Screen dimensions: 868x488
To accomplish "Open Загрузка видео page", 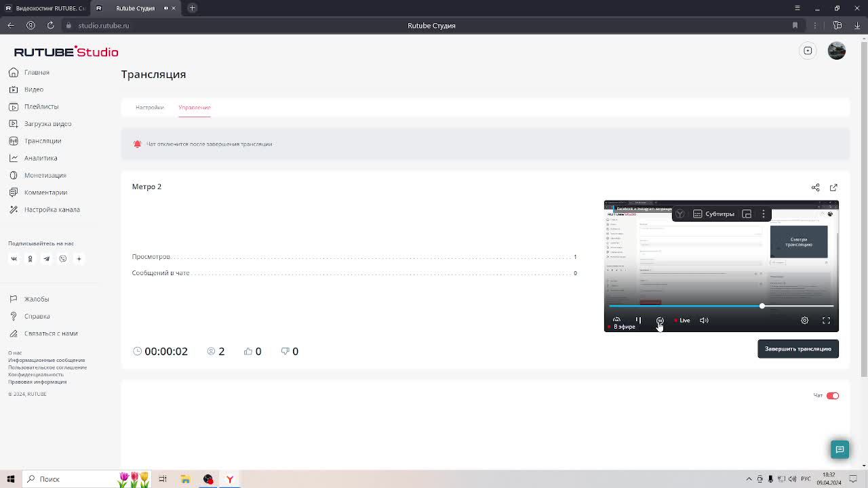I will point(40,123).
